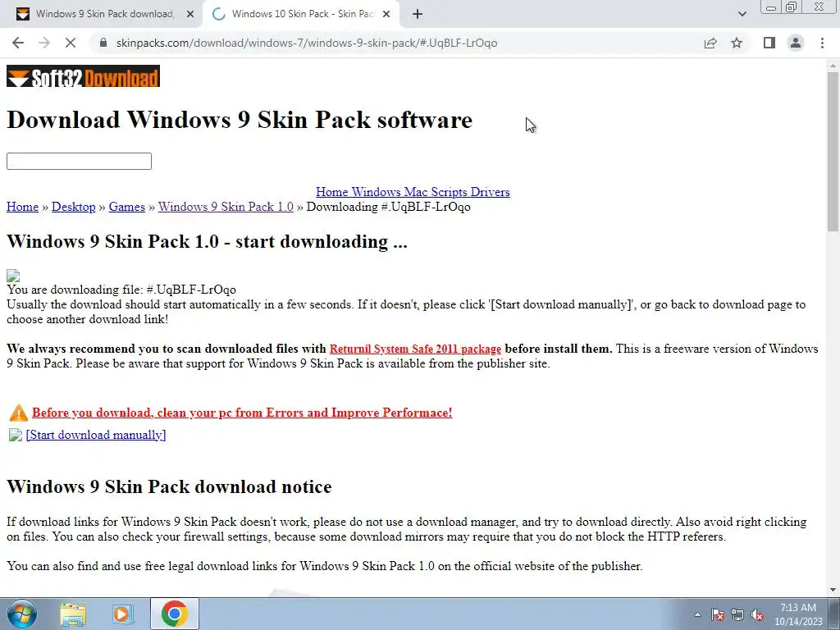Open Windows Explorer from the taskbar
Screen dimensions: 840x630
click(73, 614)
